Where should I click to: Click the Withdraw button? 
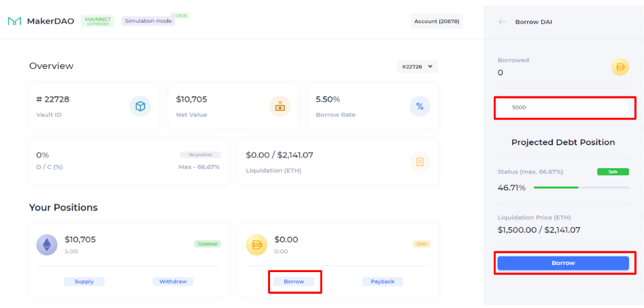point(173,281)
